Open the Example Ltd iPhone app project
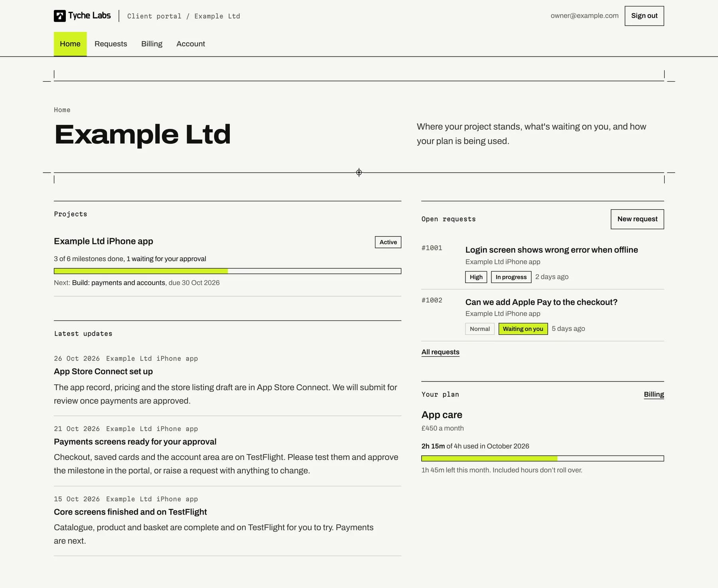The image size is (718, 588). [103, 241]
